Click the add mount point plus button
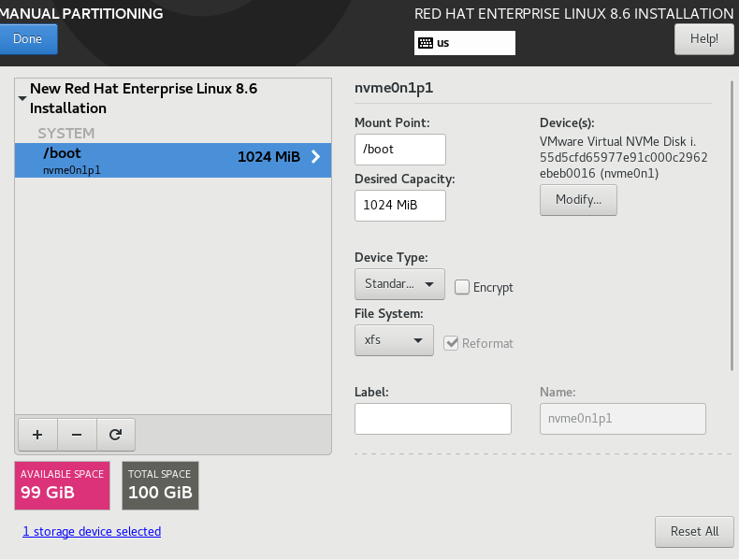Screen dimensions: 739x560 tap(37, 434)
